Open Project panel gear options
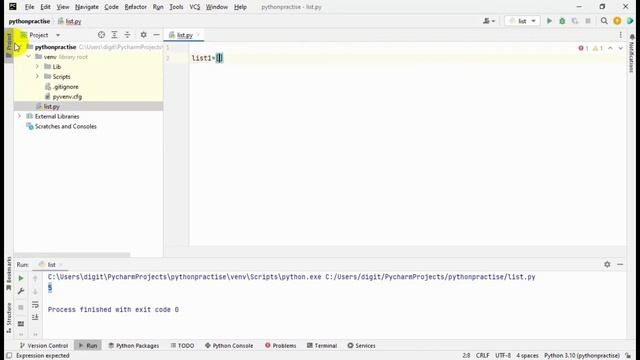Screen dimensions: 640x360 (x=143, y=35)
